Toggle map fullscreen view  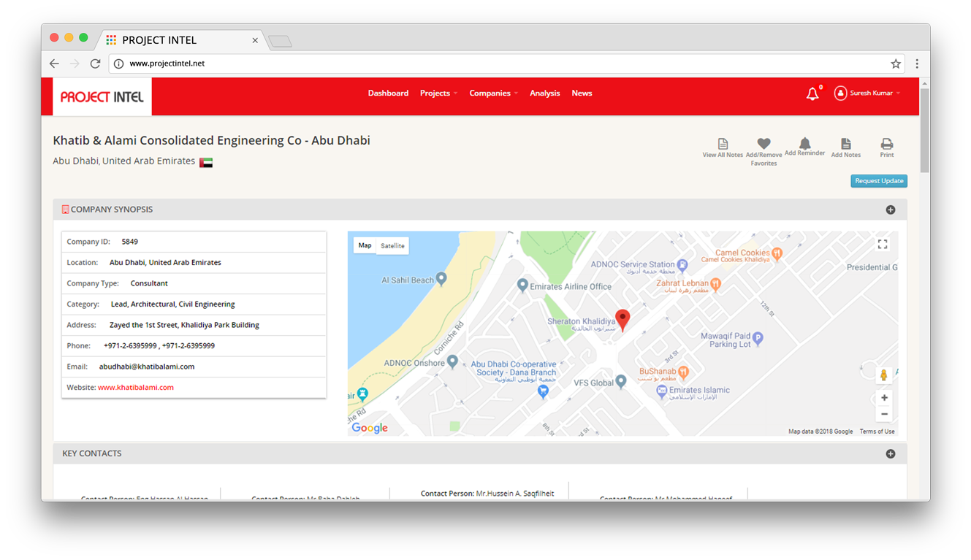point(883,245)
